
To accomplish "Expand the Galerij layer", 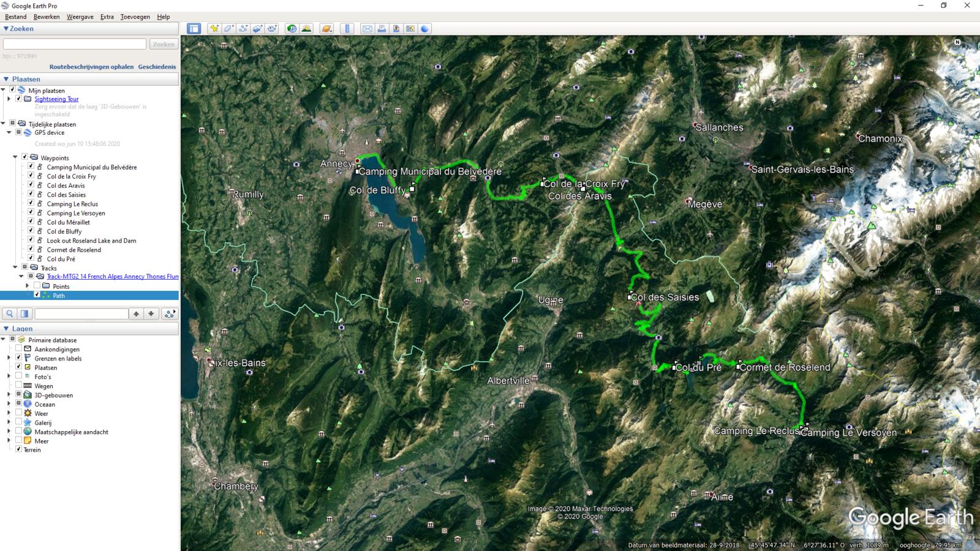I will point(9,422).
